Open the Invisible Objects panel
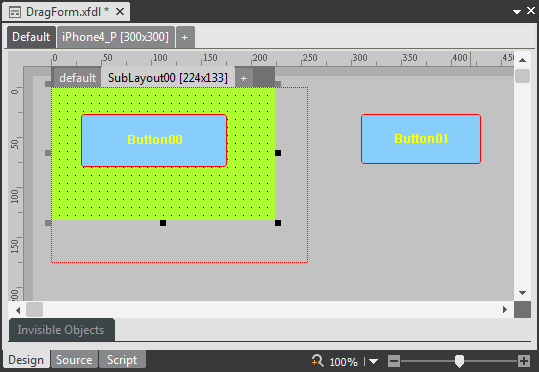 pyautogui.click(x=62, y=330)
